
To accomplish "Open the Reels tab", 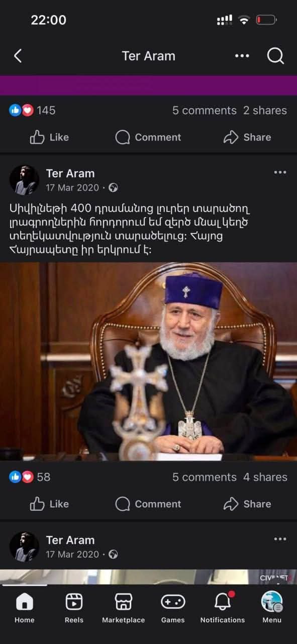I will (x=74, y=607).
